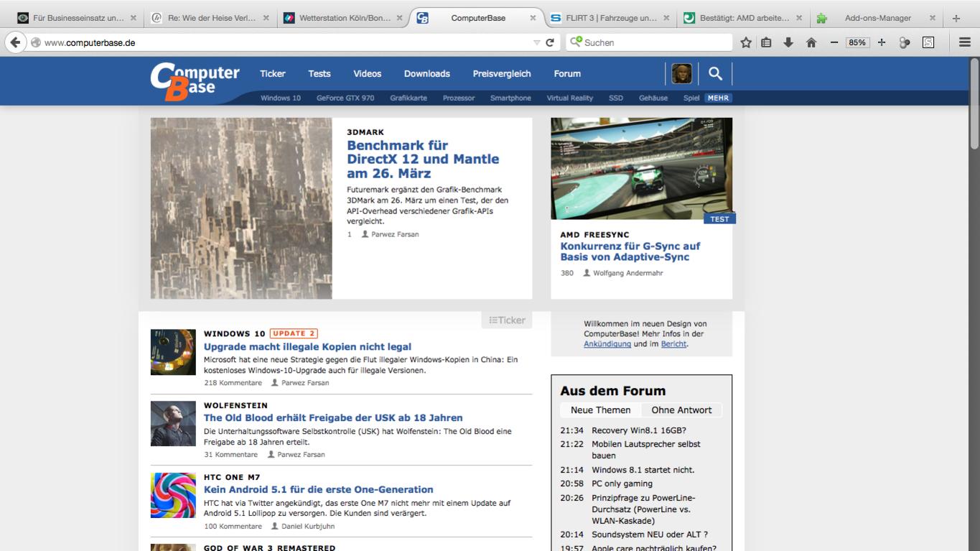This screenshot has height=551, width=980.
Task: Open the Preisvergleich navigation item
Action: point(501,73)
